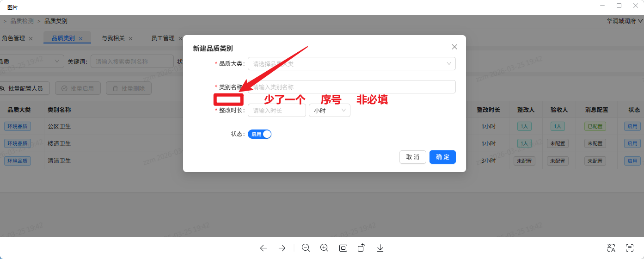Click 启用 status tag in 公区卫生 row
Image resolution: width=644 pixels, height=259 pixels.
pos(632,126)
